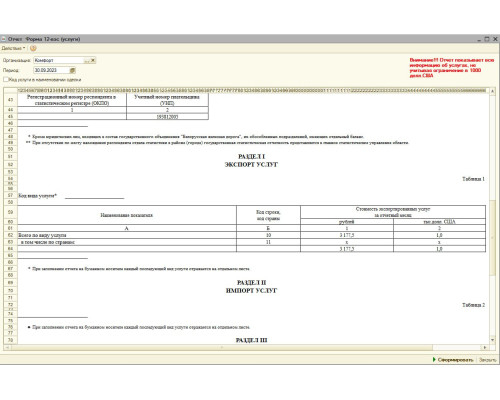Click the ЭКСПОРТ УСЛУГ heading
The image size is (500, 400).
(251, 164)
